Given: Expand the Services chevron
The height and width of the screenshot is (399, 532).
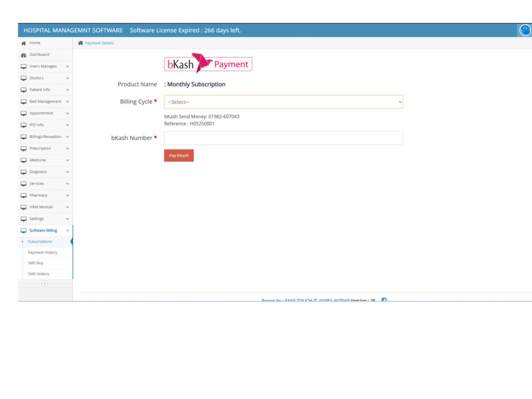Looking at the screenshot, I should (x=68, y=184).
